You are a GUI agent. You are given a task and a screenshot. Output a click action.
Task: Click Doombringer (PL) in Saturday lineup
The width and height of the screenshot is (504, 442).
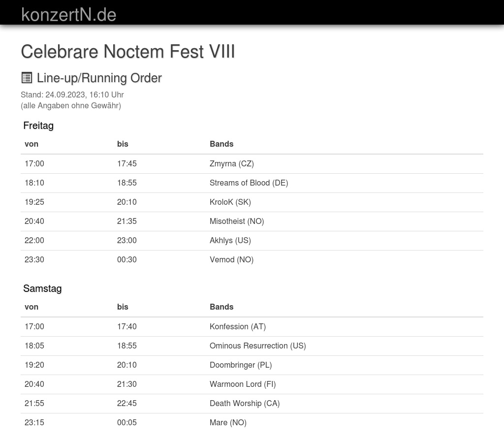[241, 365]
